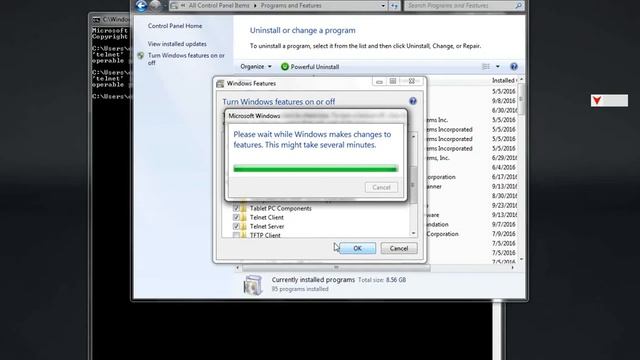Image resolution: width=640 pixels, height=360 pixels.
Task: Click the help icon in Windows Features
Action: pos(413,101)
